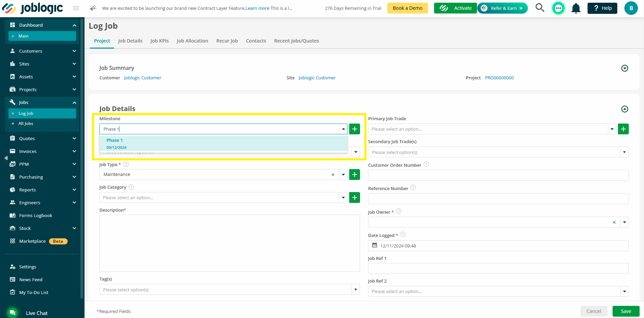Open the notifications bell

point(576,8)
